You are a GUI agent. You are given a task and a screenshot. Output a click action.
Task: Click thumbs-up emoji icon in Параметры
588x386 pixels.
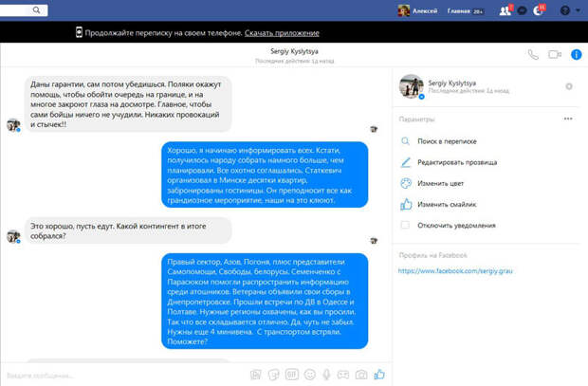(x=406, y=204)
